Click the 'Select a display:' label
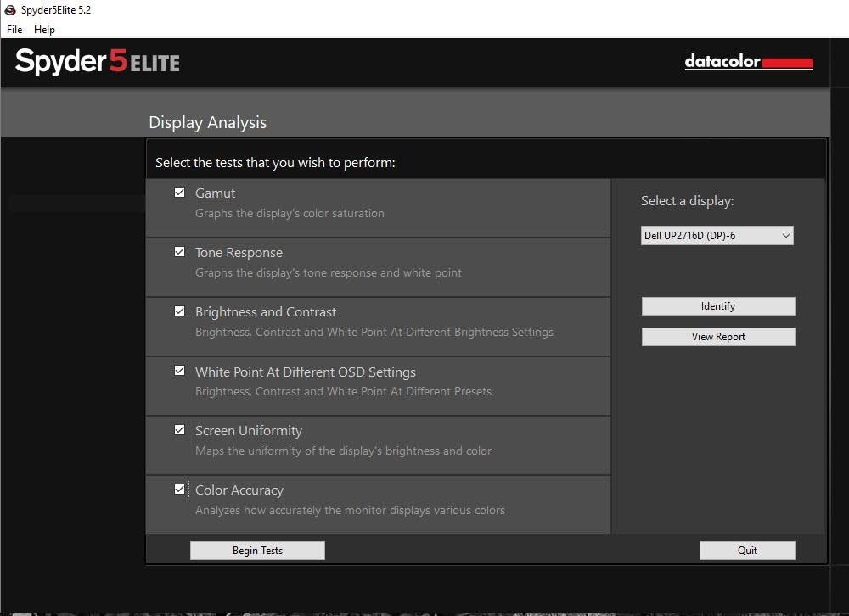Screen dimensions: 849x616 click(687, 201)
